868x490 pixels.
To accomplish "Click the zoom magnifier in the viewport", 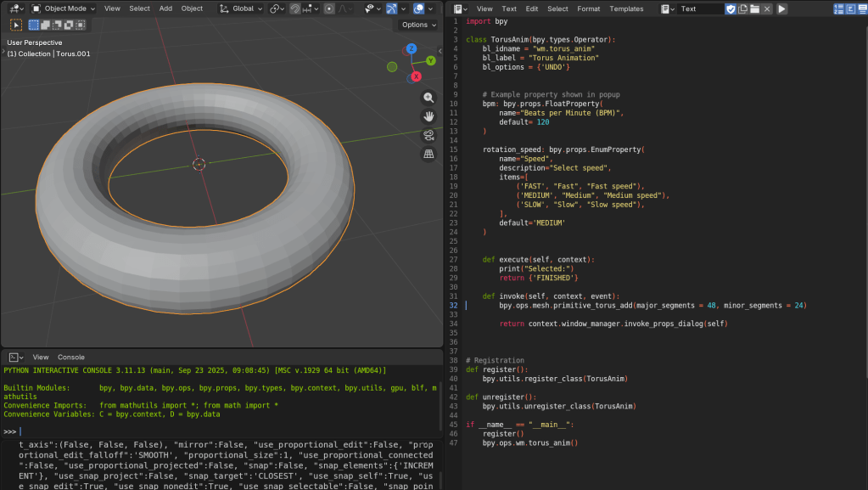I will pos(428,98).
